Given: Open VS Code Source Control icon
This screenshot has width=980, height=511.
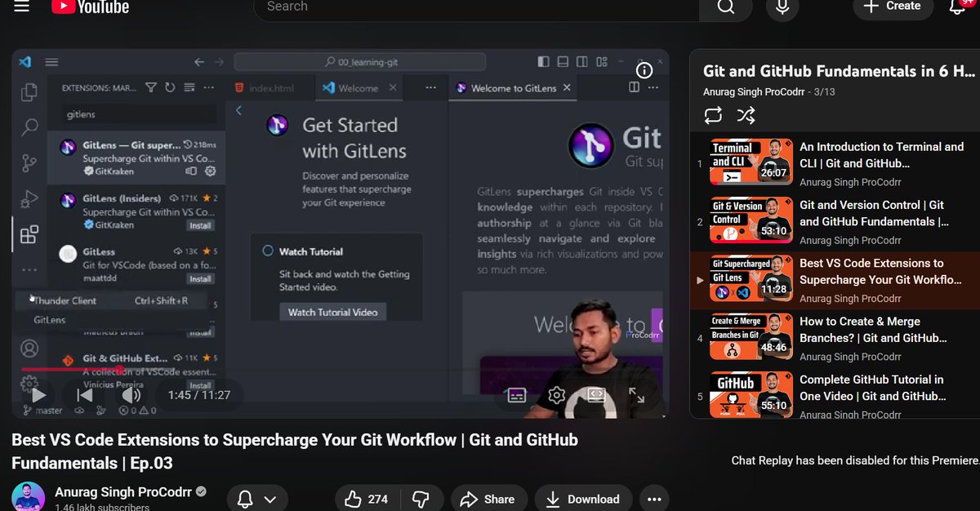Looking at the screenshot, I should click(x=29, y=162).
